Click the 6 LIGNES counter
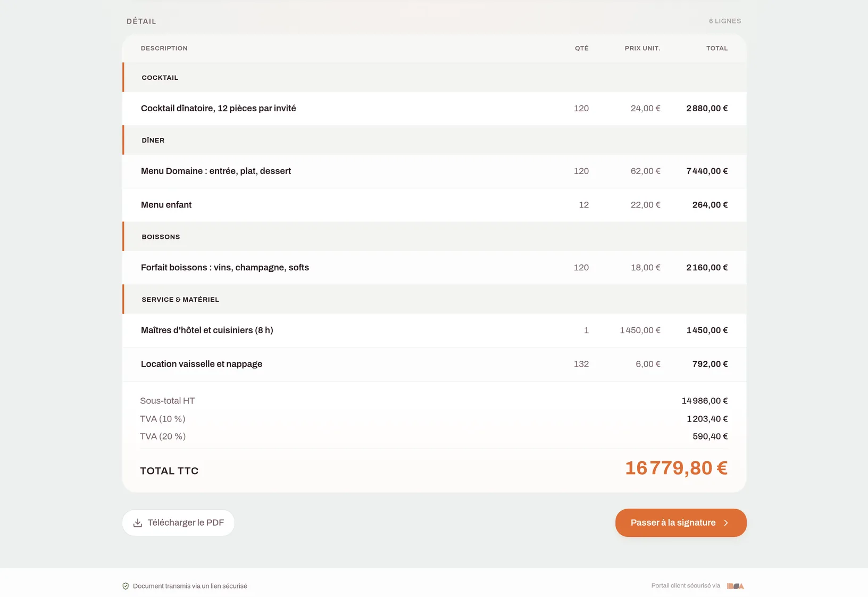This screenshot has width=868, height=597. pyautogui.click(x=725, y=21)
